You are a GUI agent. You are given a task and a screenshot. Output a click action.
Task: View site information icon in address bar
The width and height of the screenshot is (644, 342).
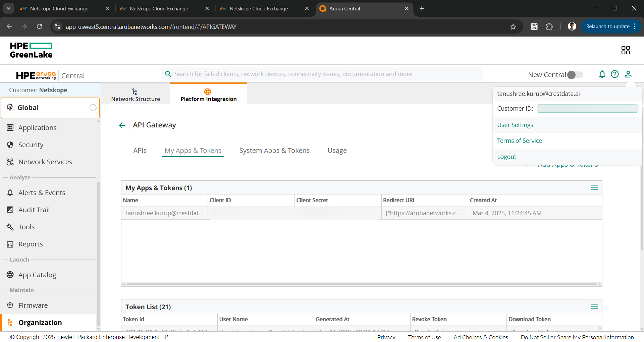click(x=58, y=26)
